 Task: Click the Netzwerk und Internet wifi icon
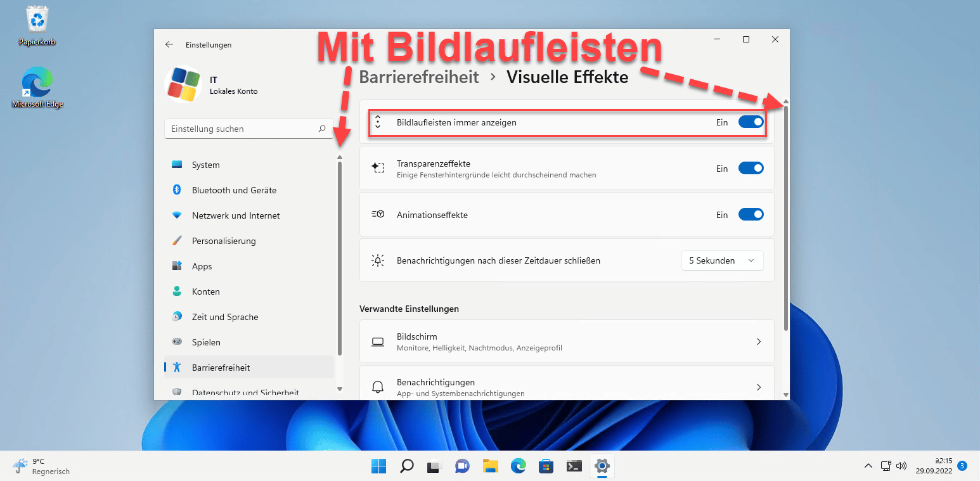pyautogui.click(x=177, y=215)
